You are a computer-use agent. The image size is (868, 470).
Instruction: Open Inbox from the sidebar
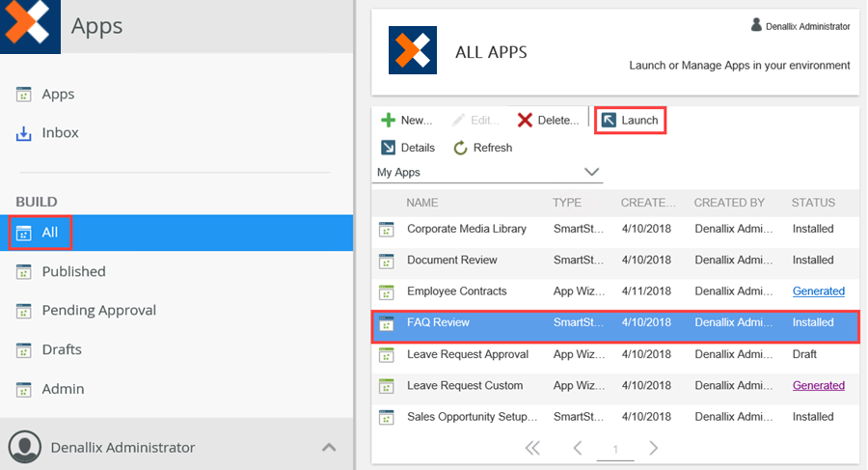(60, 133)
